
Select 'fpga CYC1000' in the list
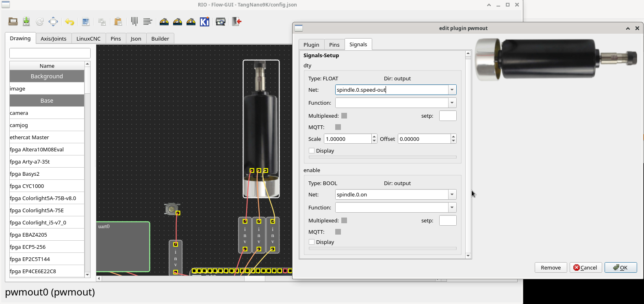pyautogui.click(x=47, y=186)
